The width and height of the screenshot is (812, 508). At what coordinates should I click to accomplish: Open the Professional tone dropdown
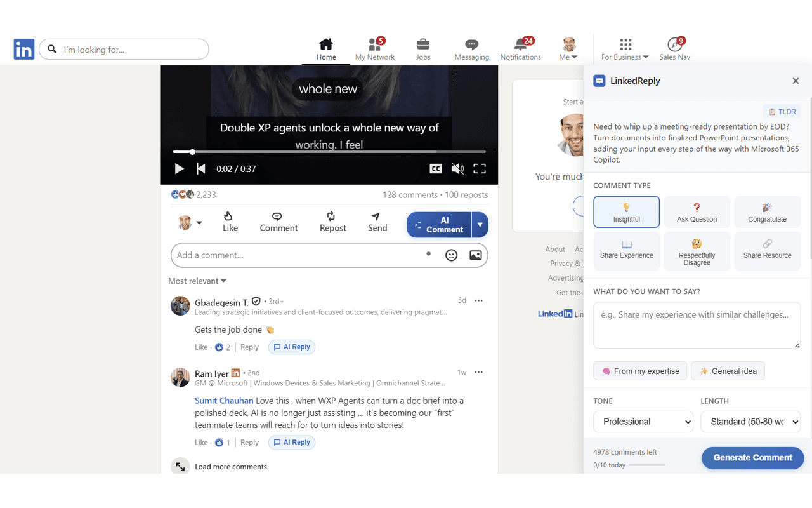643,422
